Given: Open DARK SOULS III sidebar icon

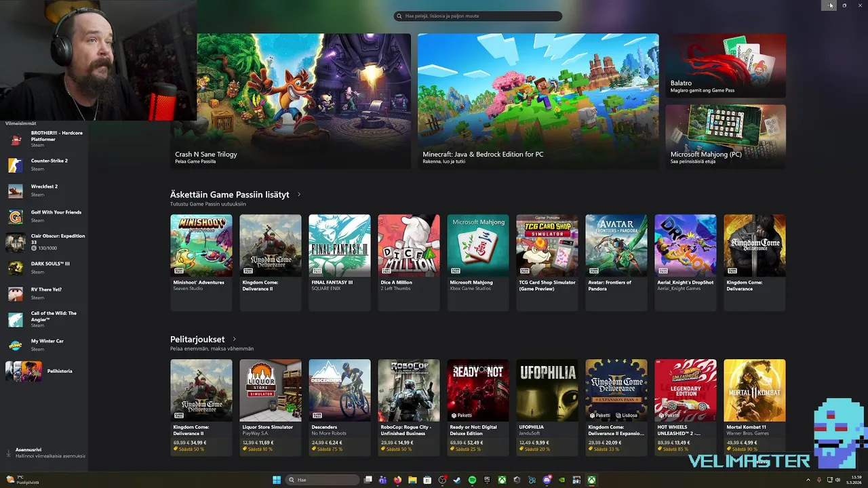Looking at the screenshot, I should point(16,268).
